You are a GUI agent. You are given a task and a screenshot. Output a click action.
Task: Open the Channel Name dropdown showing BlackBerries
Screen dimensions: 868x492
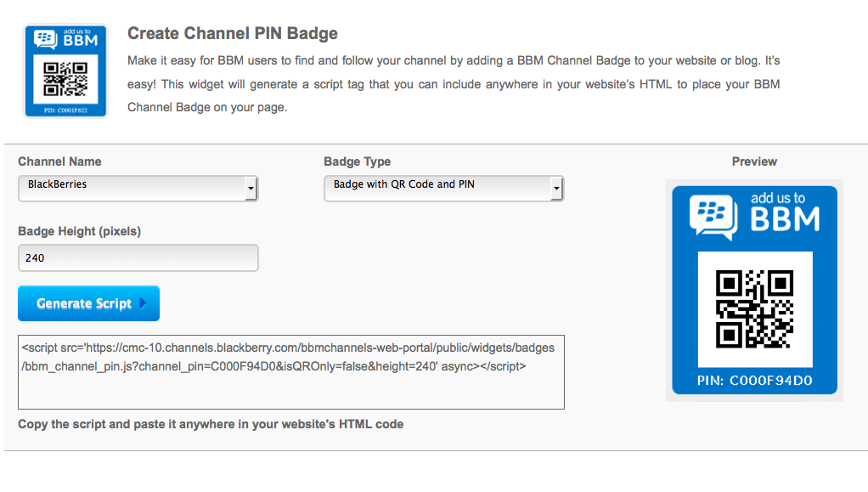[x=138, y=189]
